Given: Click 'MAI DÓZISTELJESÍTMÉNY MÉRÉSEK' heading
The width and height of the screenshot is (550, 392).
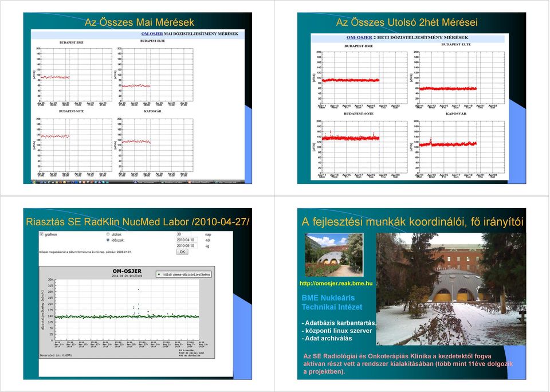Looking at the screenshot, I should pyautogui.click(x=201, y=34).
